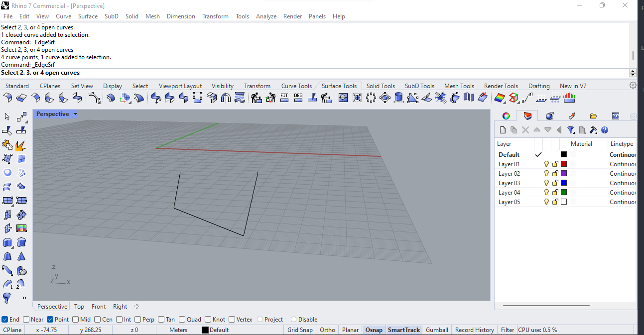Toggle Ortho mode in status bar
The height and width of the screenshot is (335, 644).
pos(327,330)
